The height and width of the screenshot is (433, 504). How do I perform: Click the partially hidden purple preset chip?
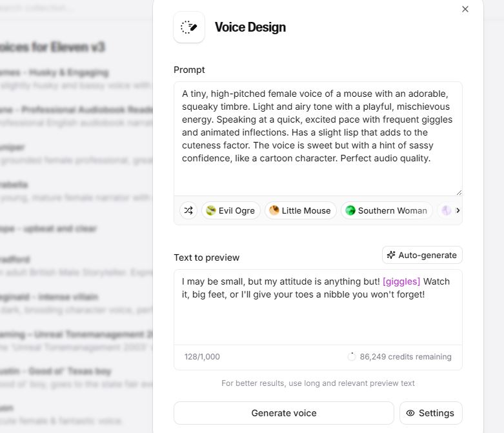(x=445, y=210)
